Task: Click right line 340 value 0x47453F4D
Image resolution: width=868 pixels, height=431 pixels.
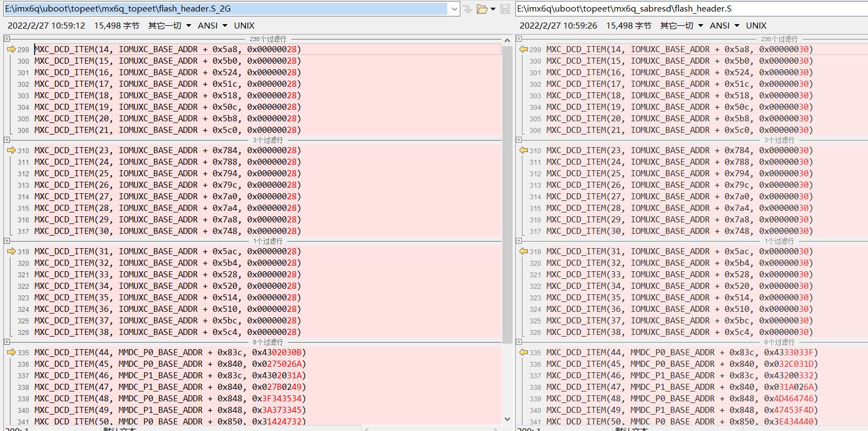Action: 789,410
